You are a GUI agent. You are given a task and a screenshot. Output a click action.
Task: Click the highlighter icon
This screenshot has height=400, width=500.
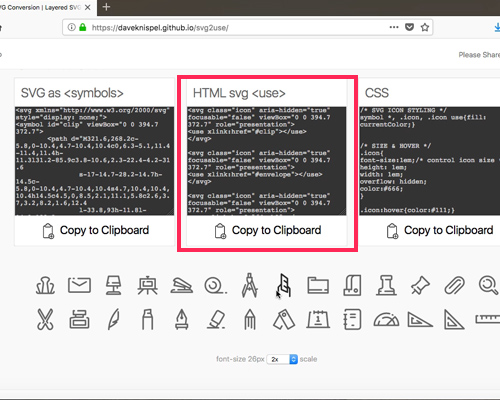[x=216, y=320]
